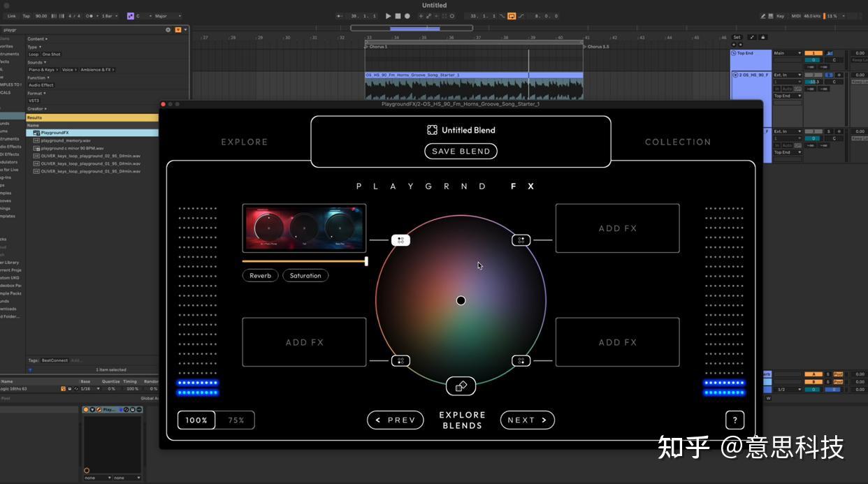This screenshot has width=868, height=484.
Task: Open the eyedropper tool below the blend wheel
Action: [461, 386]
